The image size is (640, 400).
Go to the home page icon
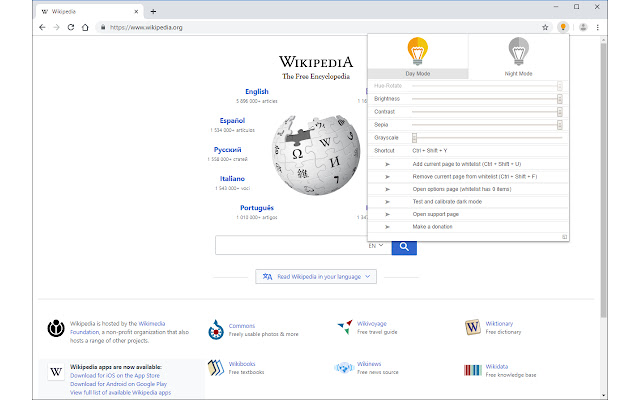85,27
